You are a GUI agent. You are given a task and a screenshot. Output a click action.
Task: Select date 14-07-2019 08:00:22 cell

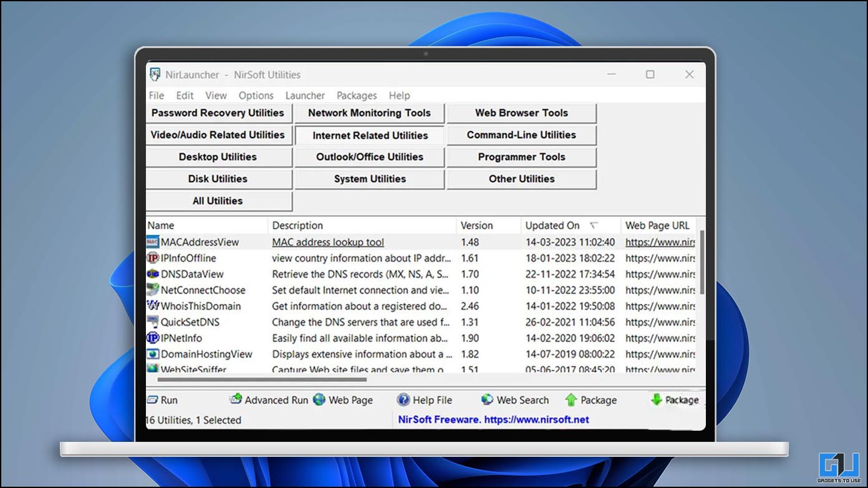(570, 354)
